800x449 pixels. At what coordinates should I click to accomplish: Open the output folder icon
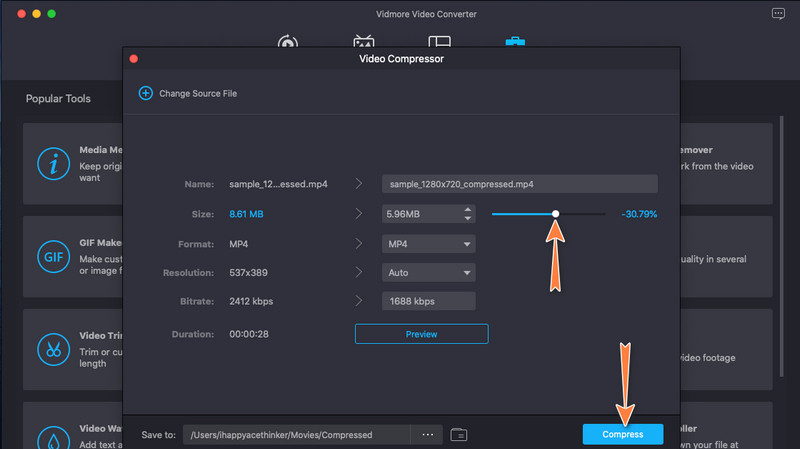point(459,435)
